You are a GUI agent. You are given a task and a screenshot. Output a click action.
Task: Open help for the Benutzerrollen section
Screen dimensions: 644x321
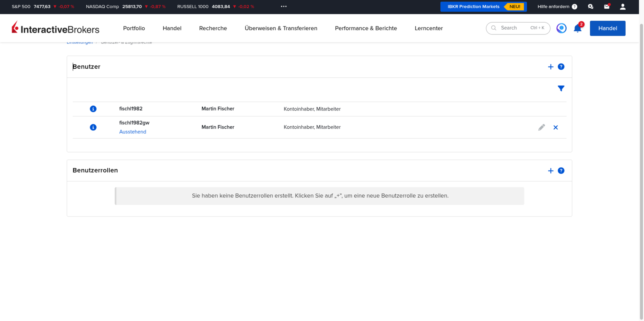[561, 171]
